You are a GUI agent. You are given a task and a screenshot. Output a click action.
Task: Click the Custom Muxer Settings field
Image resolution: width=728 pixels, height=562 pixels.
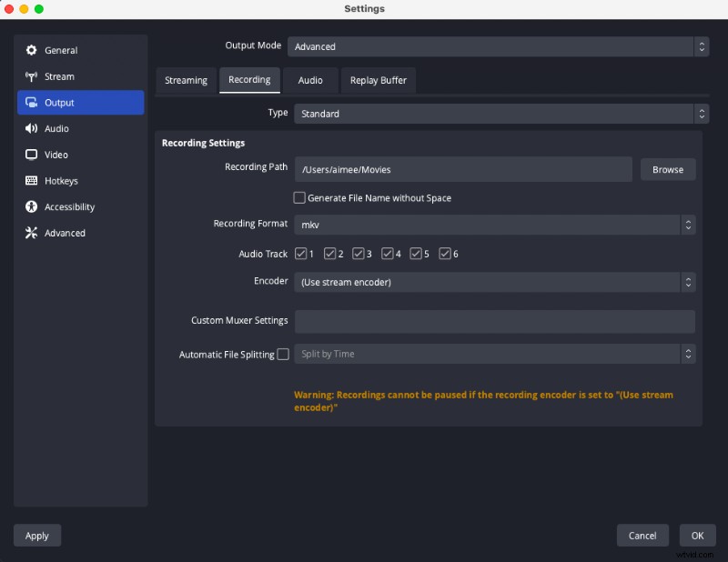click(496, 321)
